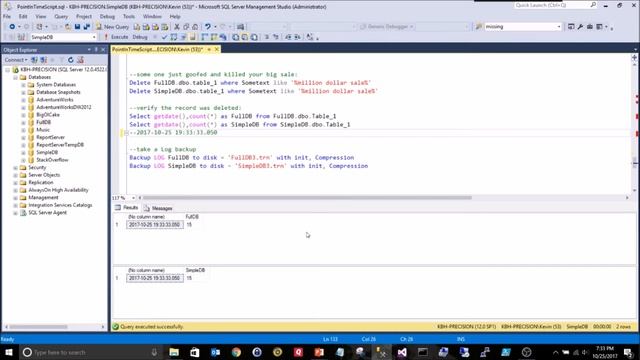Click the Parse checkmark icon

tap(164, 37)
